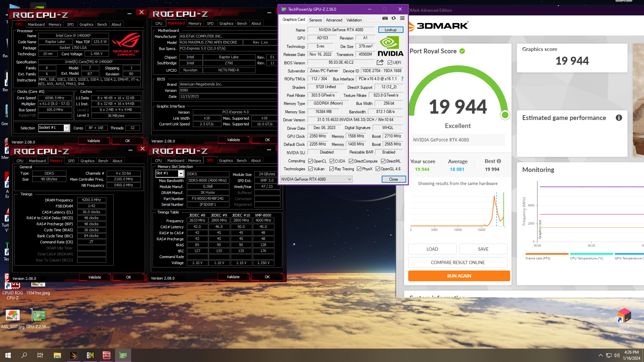
Task: Click the green verified checkmark by Port Royal Score
Action: click(462, 51)
